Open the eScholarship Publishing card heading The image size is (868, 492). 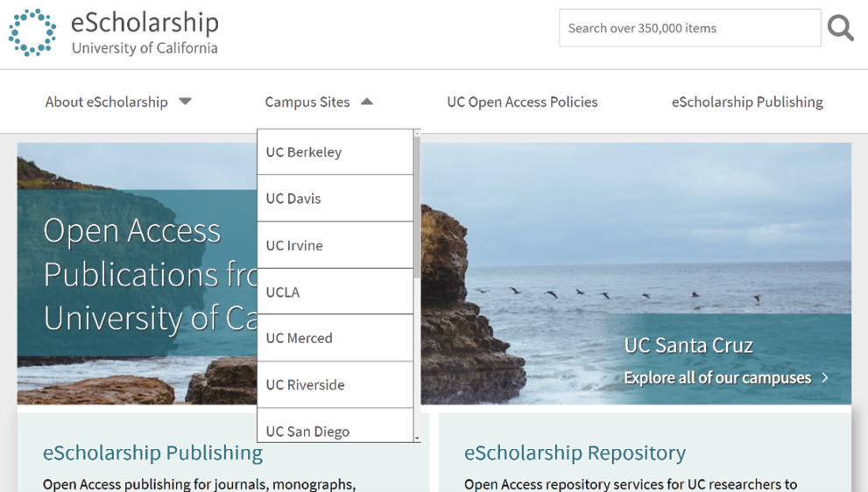[152, 453]
